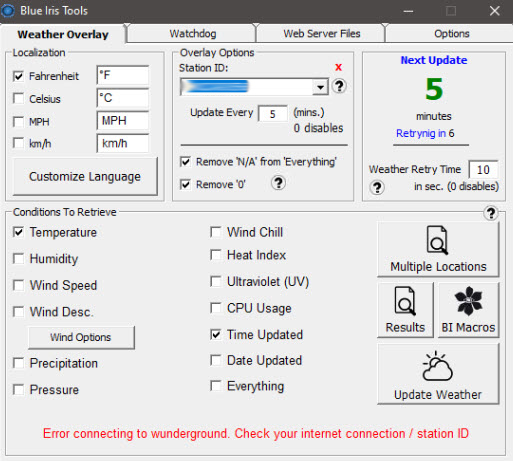Uncheck the Fahrenheit checkbox
This screenshot has width=513, height=461.
[18, 76]
